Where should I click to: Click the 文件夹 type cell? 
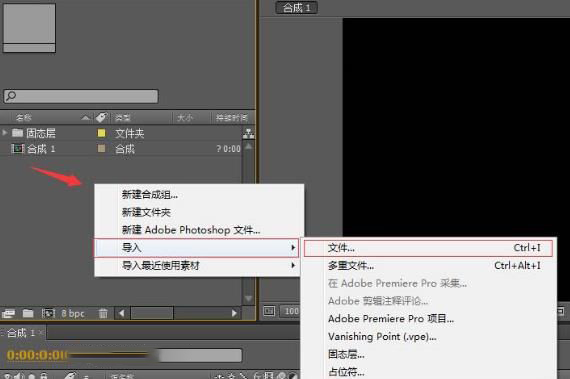click(x=129, y=133)
